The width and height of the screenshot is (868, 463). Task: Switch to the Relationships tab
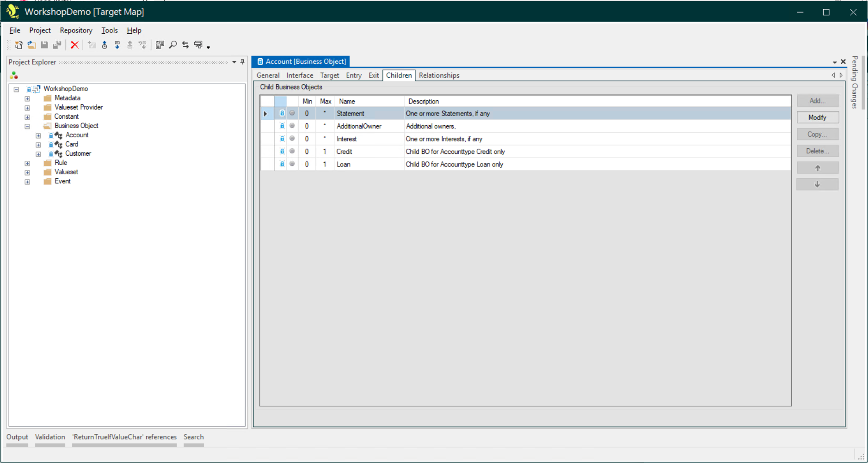point(439,75)
